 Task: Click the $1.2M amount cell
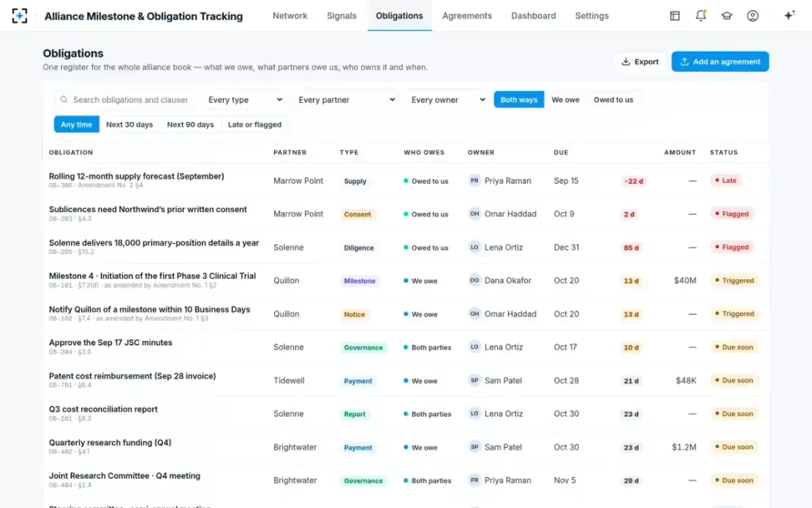(684, 447)
